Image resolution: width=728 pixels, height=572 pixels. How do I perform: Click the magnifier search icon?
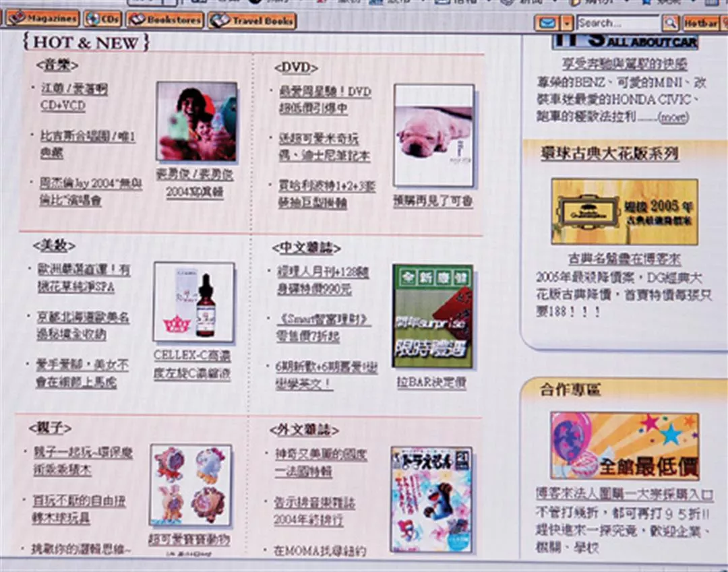[670, 24]
